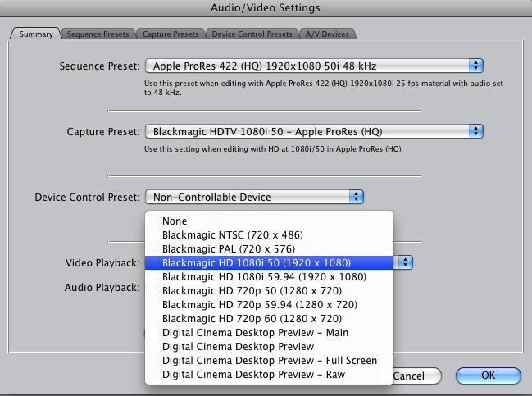Open the Capture Preset dropdown
This screenshot has width=532, height=396.
point(475,131)
